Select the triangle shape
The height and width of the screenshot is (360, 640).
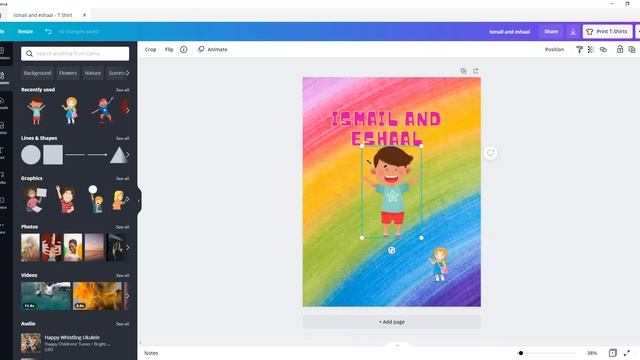click(x=118, y=155)
